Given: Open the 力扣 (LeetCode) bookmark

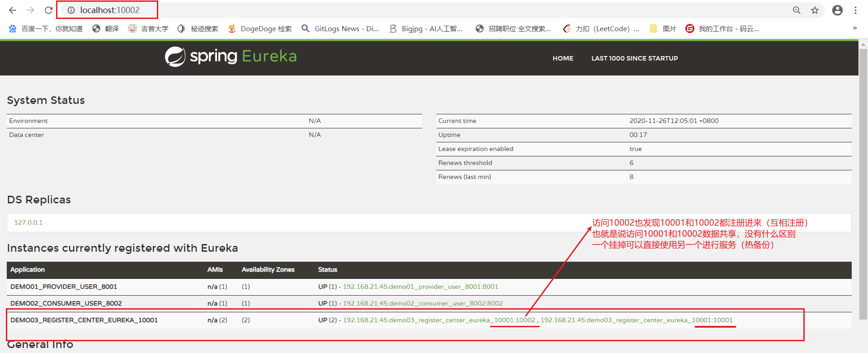Looking at the screenshot, I should (x=601, y=28).
